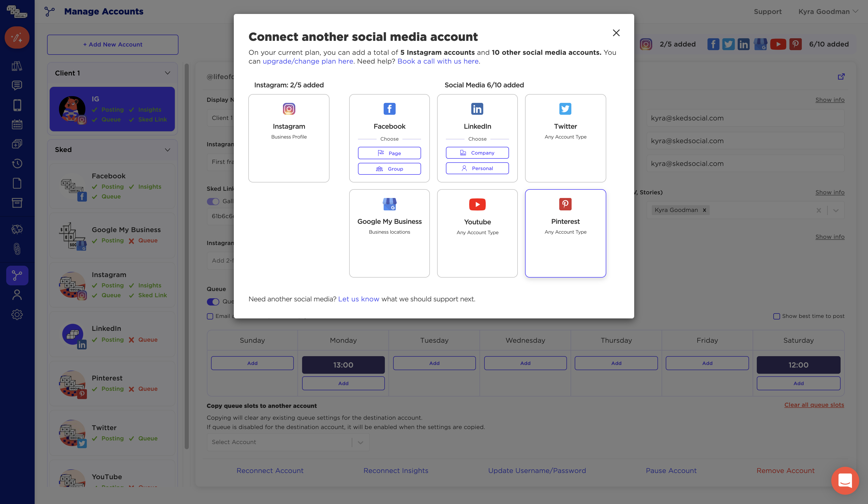Connect a Facebook Group
868x504 pixels.
point(389,169)
